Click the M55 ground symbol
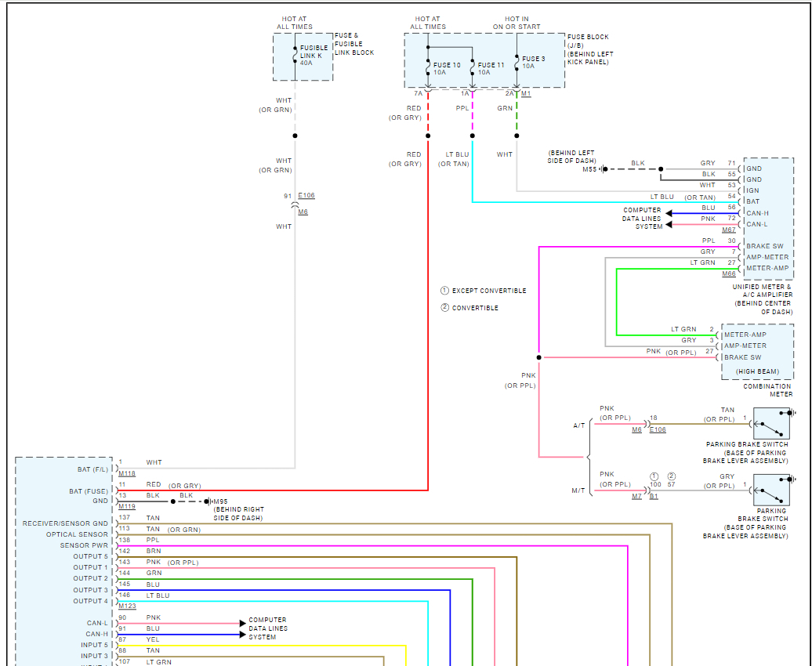Viewport: 812px width, 666px height. coord(604,168)
